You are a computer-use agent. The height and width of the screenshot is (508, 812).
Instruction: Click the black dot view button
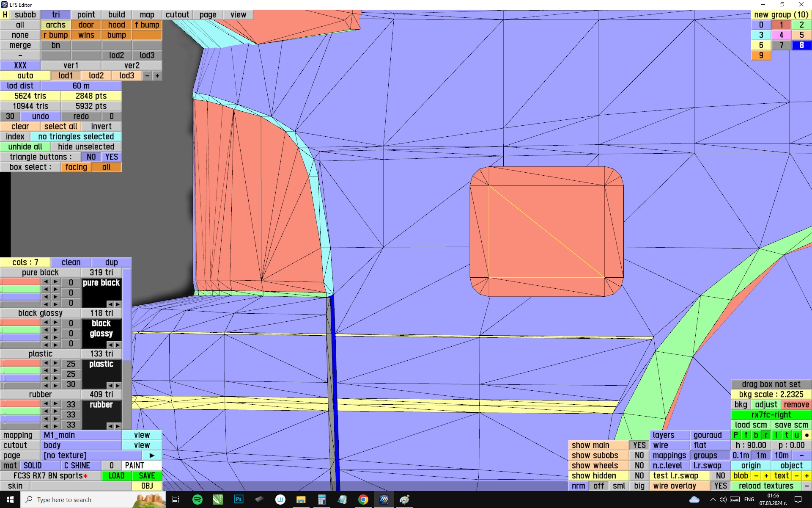coord(807,435)
